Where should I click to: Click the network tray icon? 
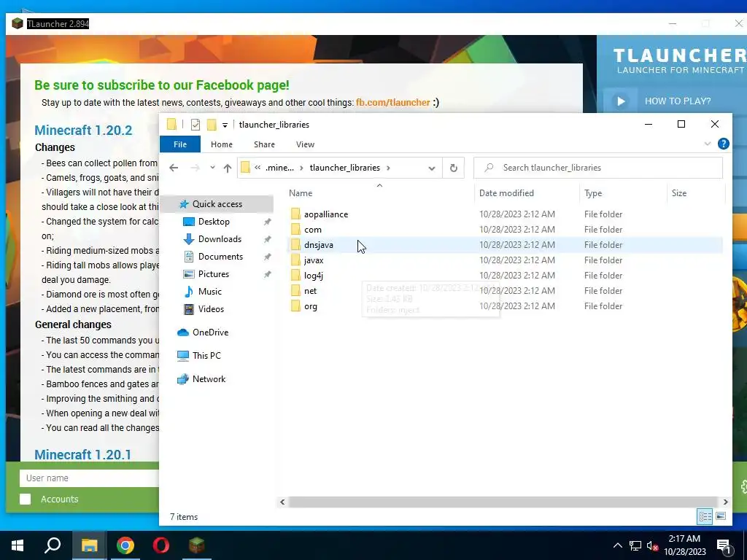tap(635, 545)
